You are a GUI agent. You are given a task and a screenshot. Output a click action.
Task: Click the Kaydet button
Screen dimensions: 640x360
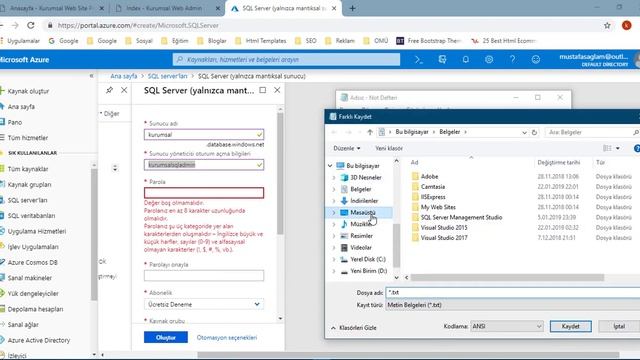(570, 326)
